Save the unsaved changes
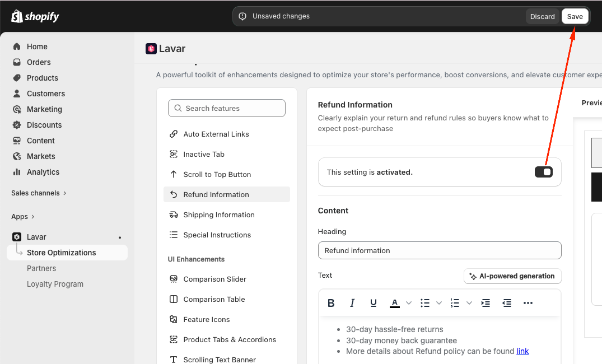 tap(575, 16)
